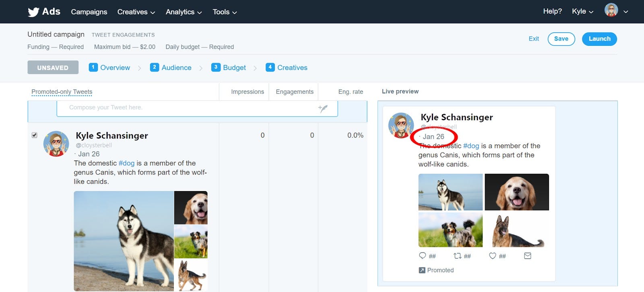Click the retweet icon in live preview

457,255
